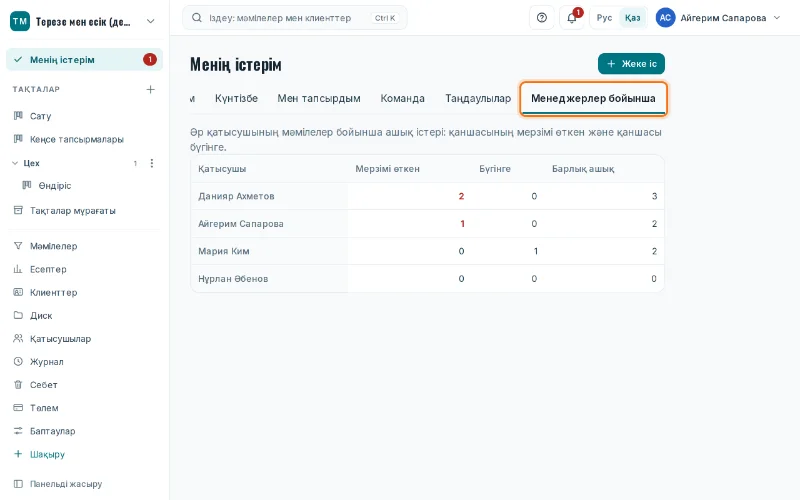Open notifications bell icon
The image size is (800, 500).
[572, 18]
